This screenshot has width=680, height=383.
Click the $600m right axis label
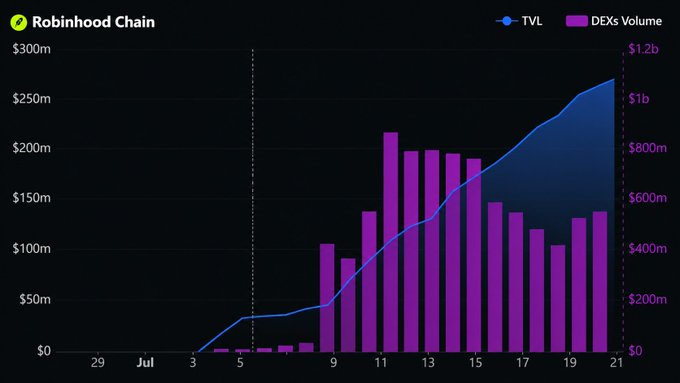648,198
